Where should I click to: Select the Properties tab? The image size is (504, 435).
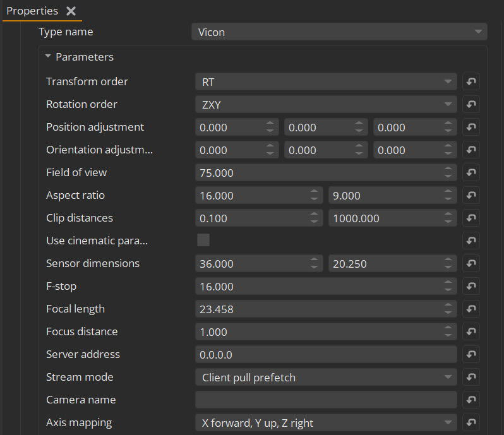coord(32,11)
